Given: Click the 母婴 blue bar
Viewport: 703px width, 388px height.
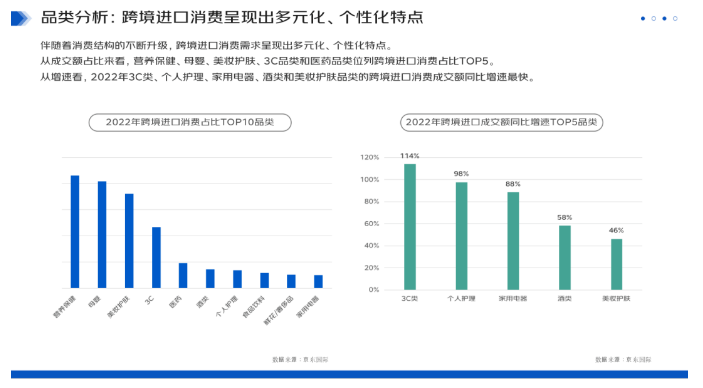Looking at the screenshot, I should pos(102,235).
